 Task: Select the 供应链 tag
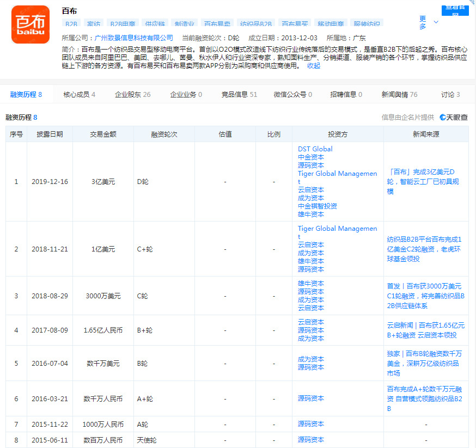tap(155, 23)
